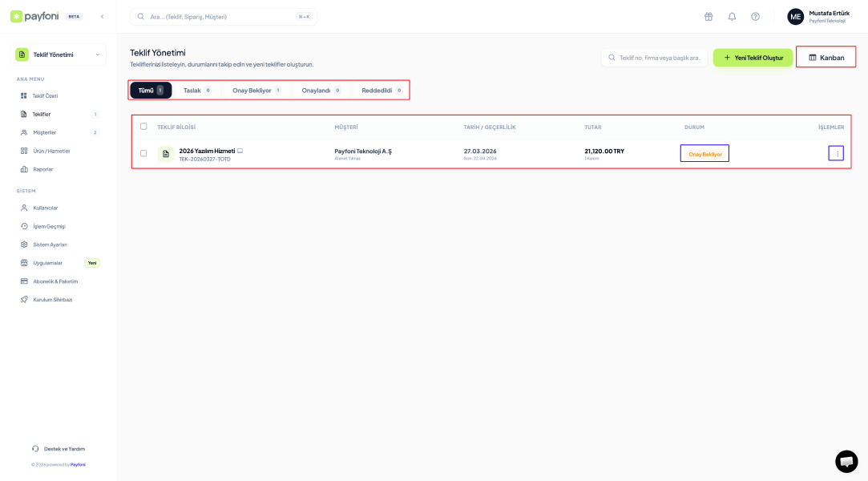The height and width of the screenshot is (481, 868).
Task: Click the help question mark icon
Action: tap(755, 17)
